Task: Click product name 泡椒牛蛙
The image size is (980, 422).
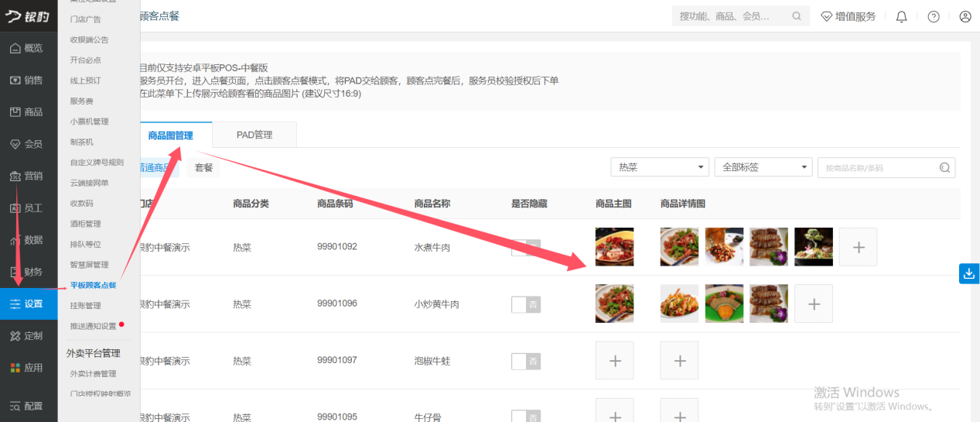Action: 432,362
